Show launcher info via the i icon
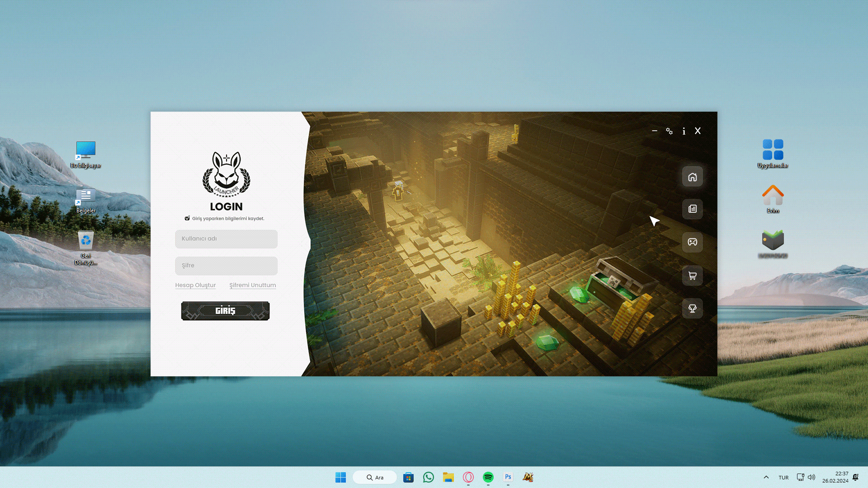 (x=684, y=131)
